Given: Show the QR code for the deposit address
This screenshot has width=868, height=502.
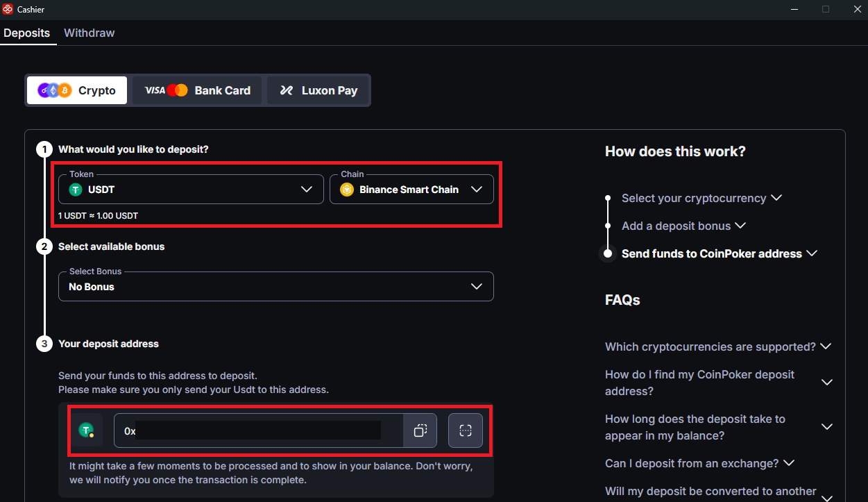Looking at the screenshot, I should point(466,430).
